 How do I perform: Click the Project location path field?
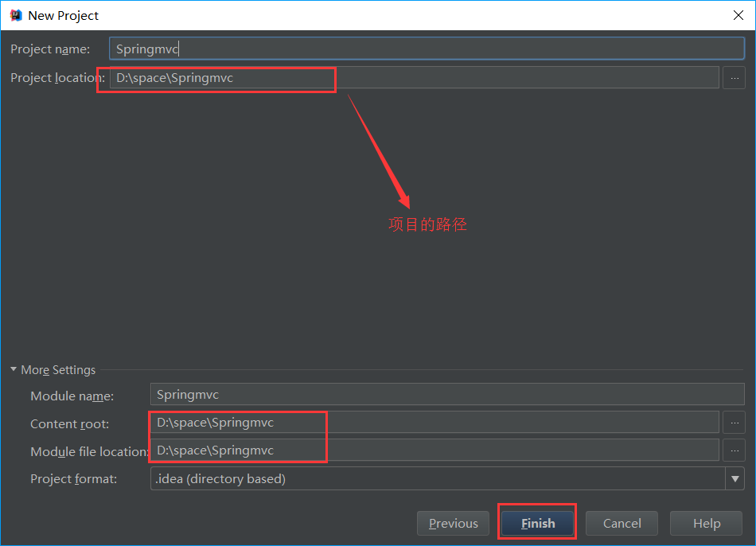pos(414,78)
